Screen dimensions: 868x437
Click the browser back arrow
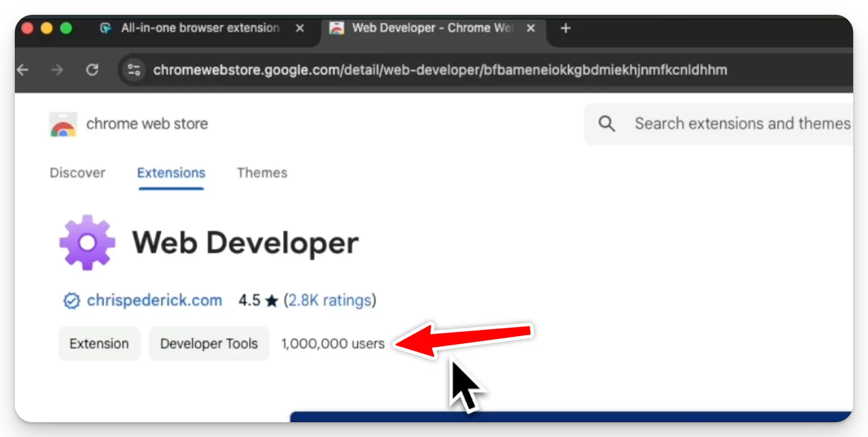click(x=23, y=70)
